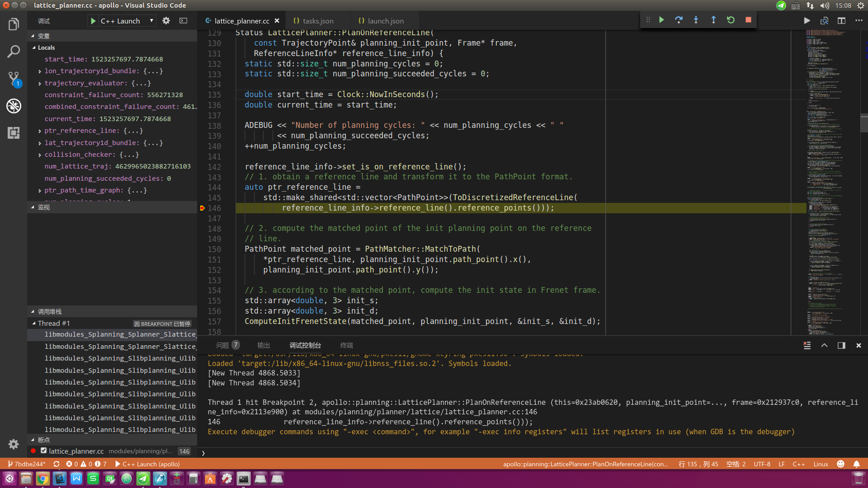Screen dimensions: 868x488
Task: Open the Extensions view icon
Action: (x=14, y=133)
